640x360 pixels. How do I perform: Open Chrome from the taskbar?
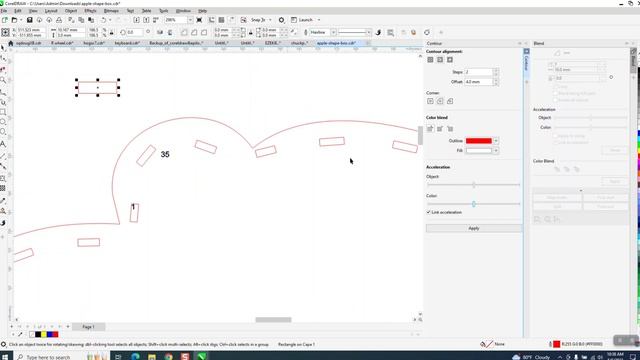[x=168, y=357]
